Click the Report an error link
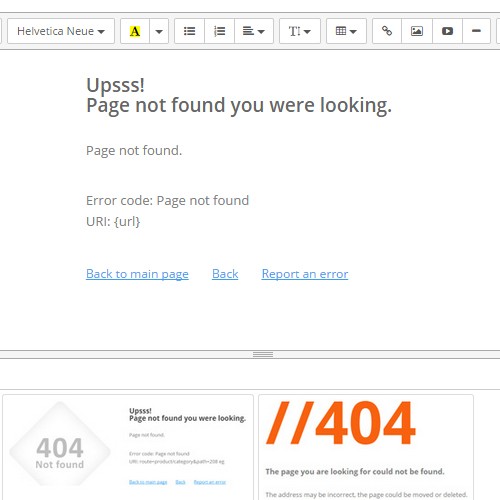 [x=305, y=274]
